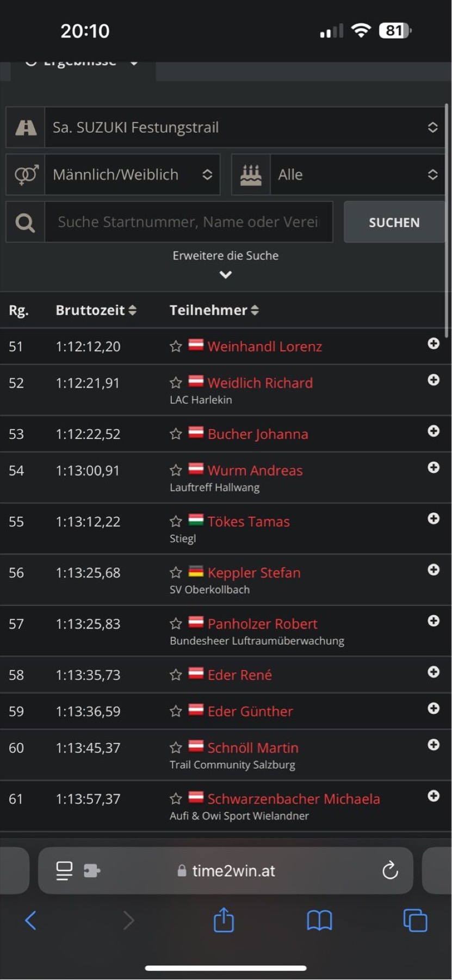Screen dimensions: 452x980
Task: Open the Safari tabs overview icon
Action: (x=415, y=921)
